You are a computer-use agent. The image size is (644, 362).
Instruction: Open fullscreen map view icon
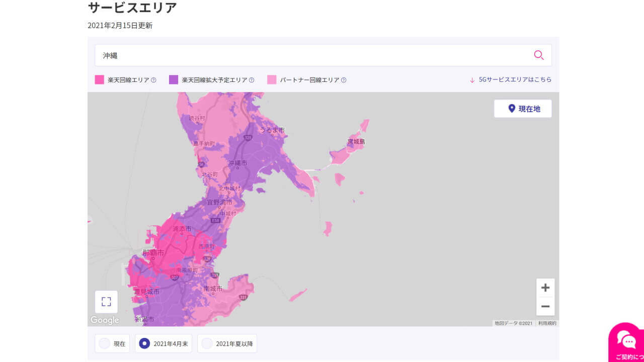point(106,301)
